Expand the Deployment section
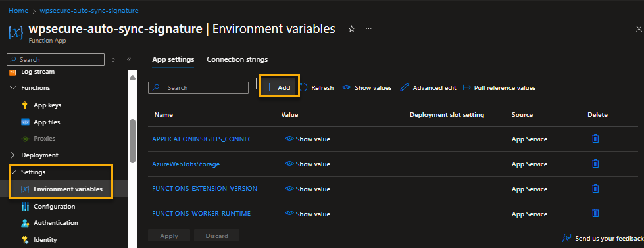 (x=12, y=155)
